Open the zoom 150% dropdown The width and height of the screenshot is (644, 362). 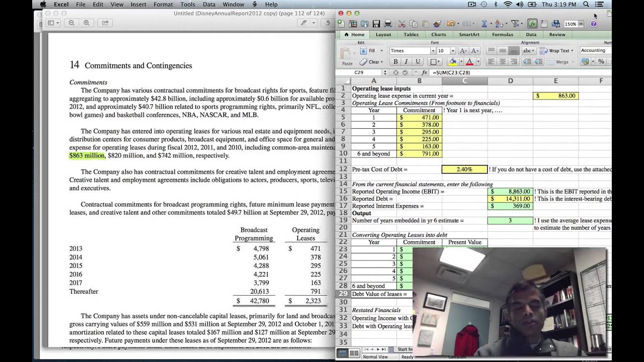click(581, 24)
